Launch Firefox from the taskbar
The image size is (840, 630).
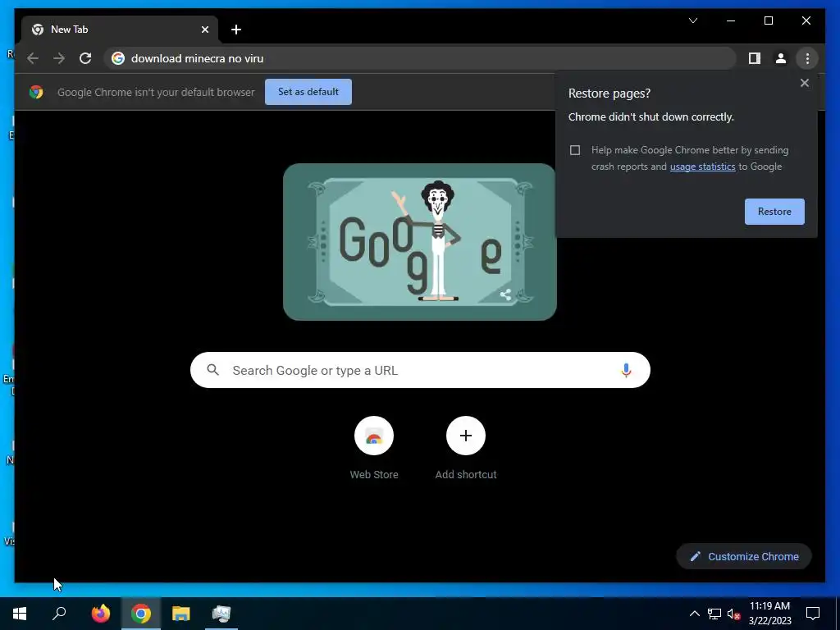coord(100,614)
